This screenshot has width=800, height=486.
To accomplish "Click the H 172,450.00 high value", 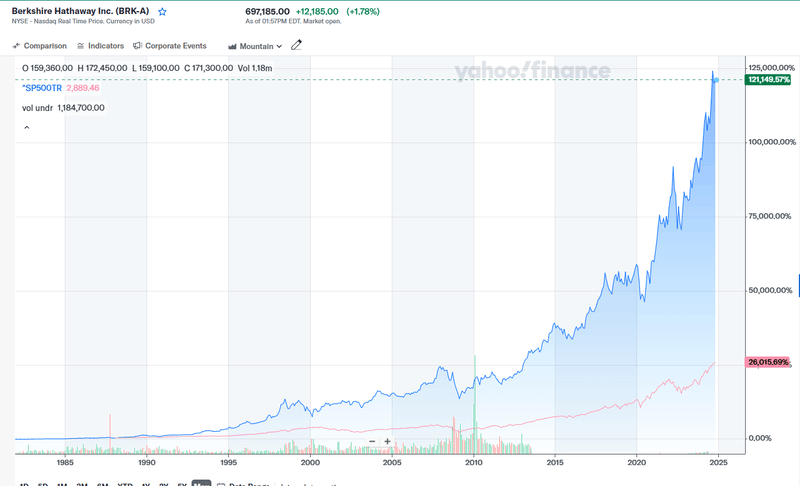I will coord(102,68).
